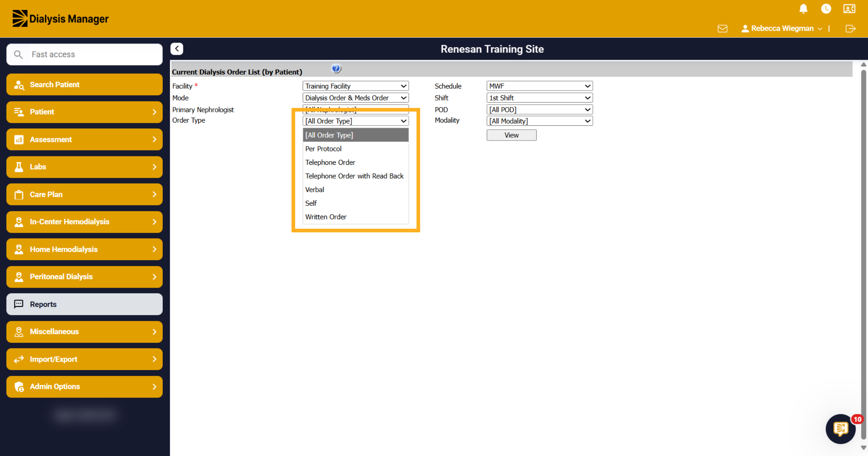Viewport: 868px width, 456px height.
Task: Open the clock history icon
Action: click(x=826, y=9)
